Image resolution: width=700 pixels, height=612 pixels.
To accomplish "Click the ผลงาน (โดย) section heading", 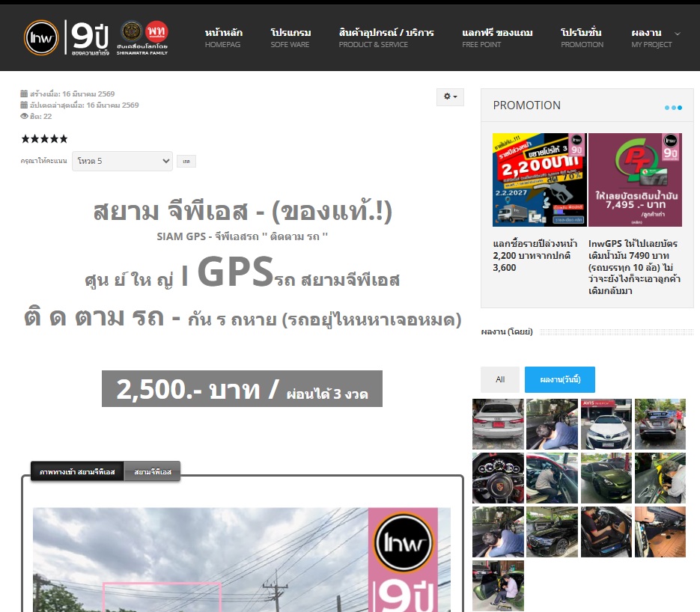I will 507,332.
